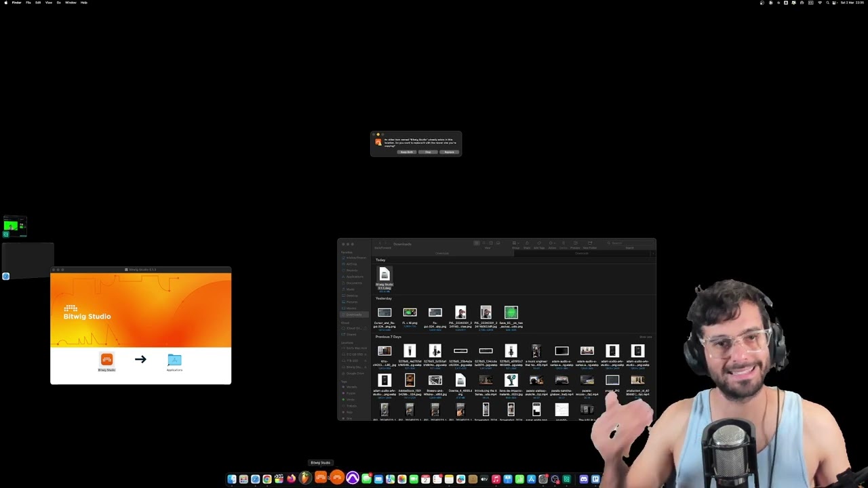Open the Help menu
The image size is (868, 488).
[x=84, y=3]
